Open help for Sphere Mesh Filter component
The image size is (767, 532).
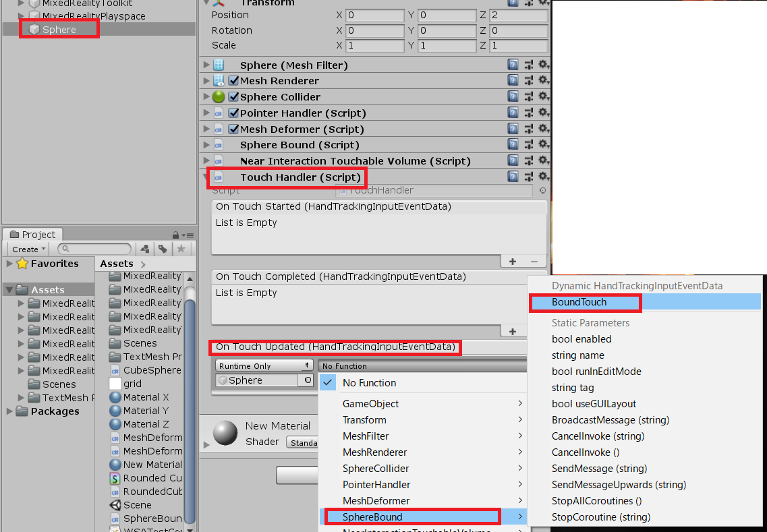click(513, 65)
